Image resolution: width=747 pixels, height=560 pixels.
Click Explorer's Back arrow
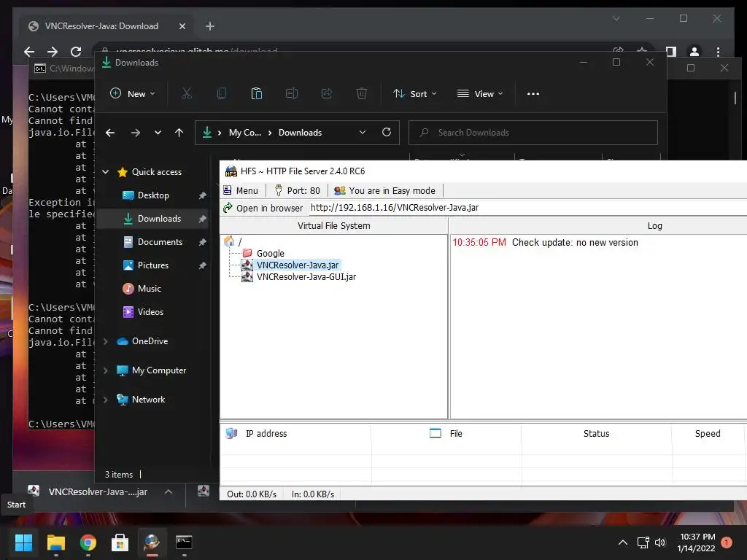110,133
